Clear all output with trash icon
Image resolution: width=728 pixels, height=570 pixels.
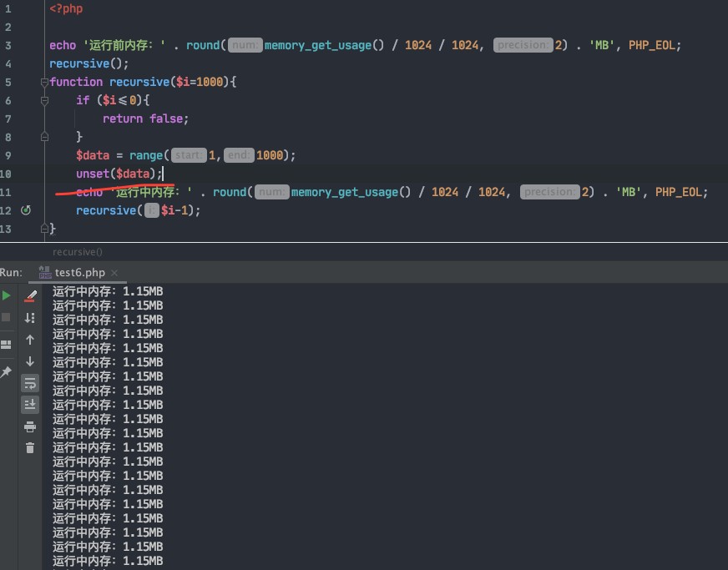pyautogui.click(x=30, y=448)
